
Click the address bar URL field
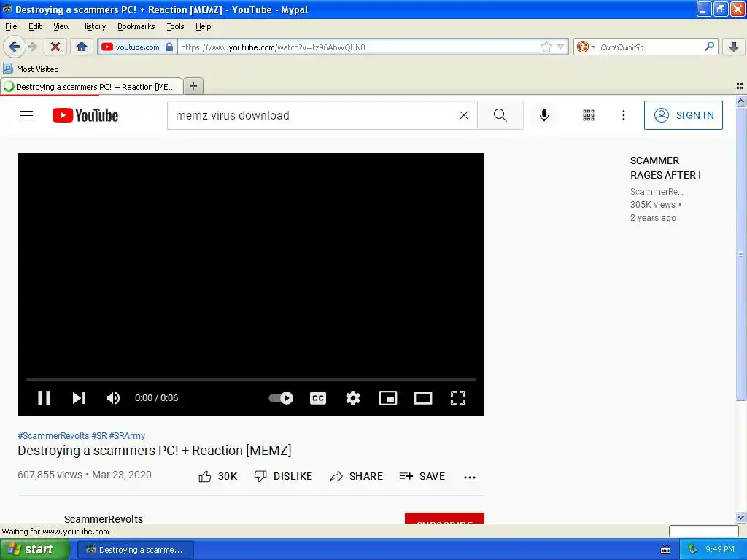pyautogui.click(x=357, y=47)
